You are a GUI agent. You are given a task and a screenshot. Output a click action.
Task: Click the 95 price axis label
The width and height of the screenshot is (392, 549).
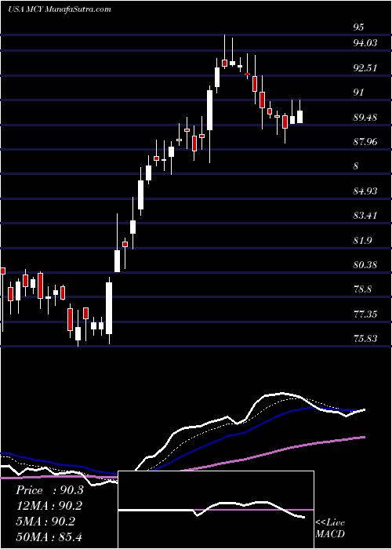click(x=359, y=27)
